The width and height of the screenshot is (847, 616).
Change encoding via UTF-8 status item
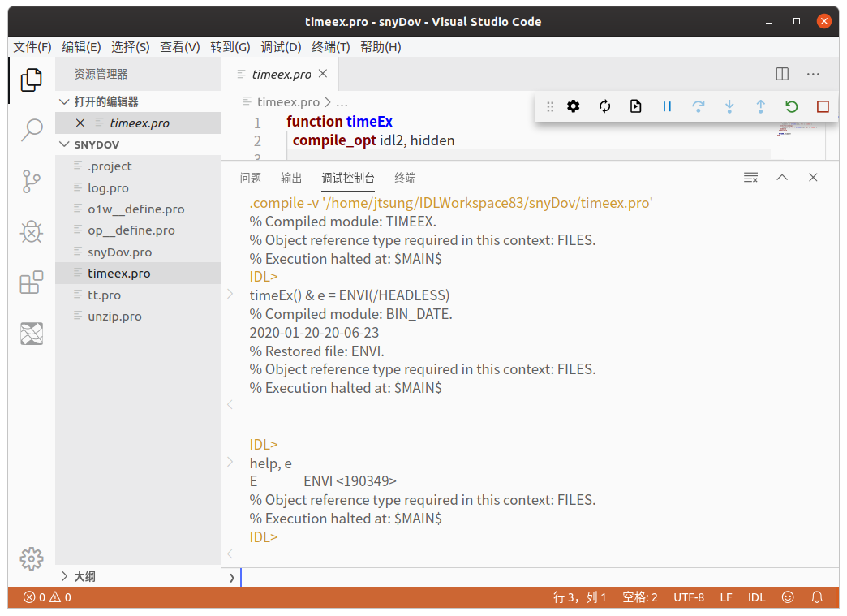(689, 597)
